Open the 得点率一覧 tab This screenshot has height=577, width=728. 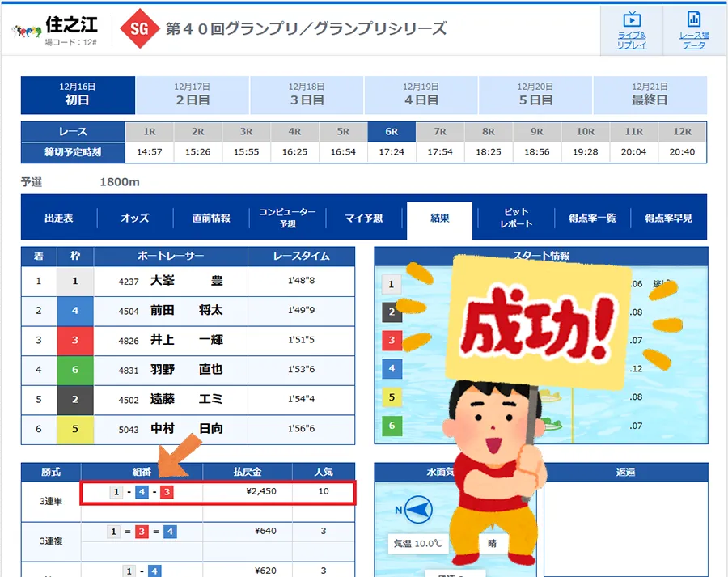(592, 218)
